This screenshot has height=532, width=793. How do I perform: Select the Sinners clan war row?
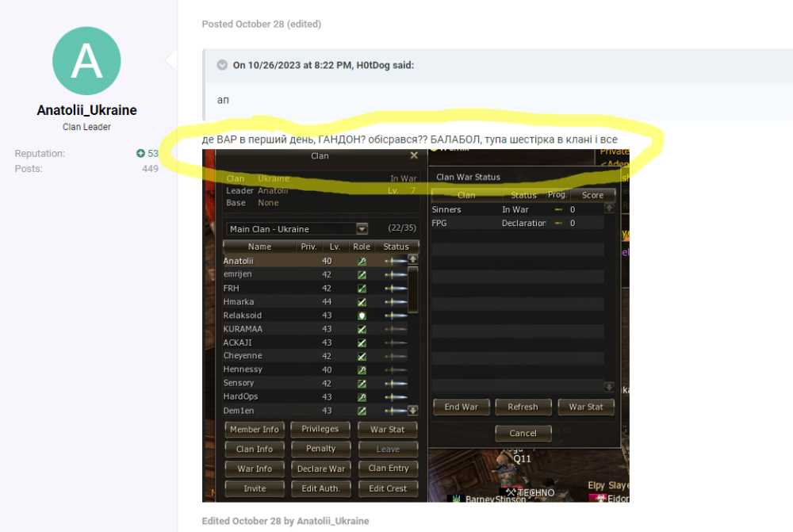517,209
